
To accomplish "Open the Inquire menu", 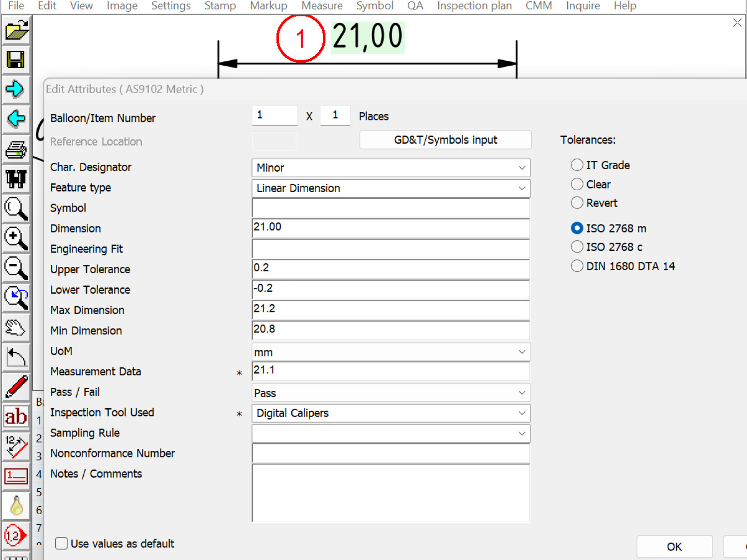I will coord(583,5).
